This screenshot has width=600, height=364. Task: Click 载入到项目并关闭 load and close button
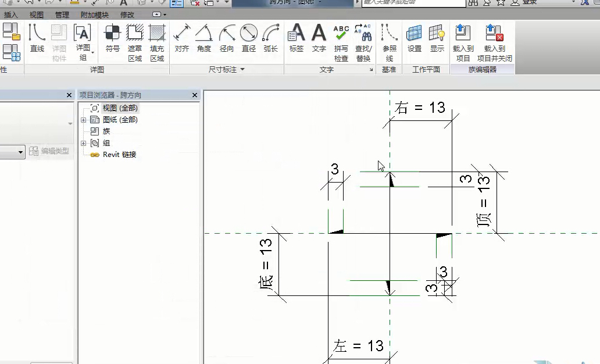494,42
